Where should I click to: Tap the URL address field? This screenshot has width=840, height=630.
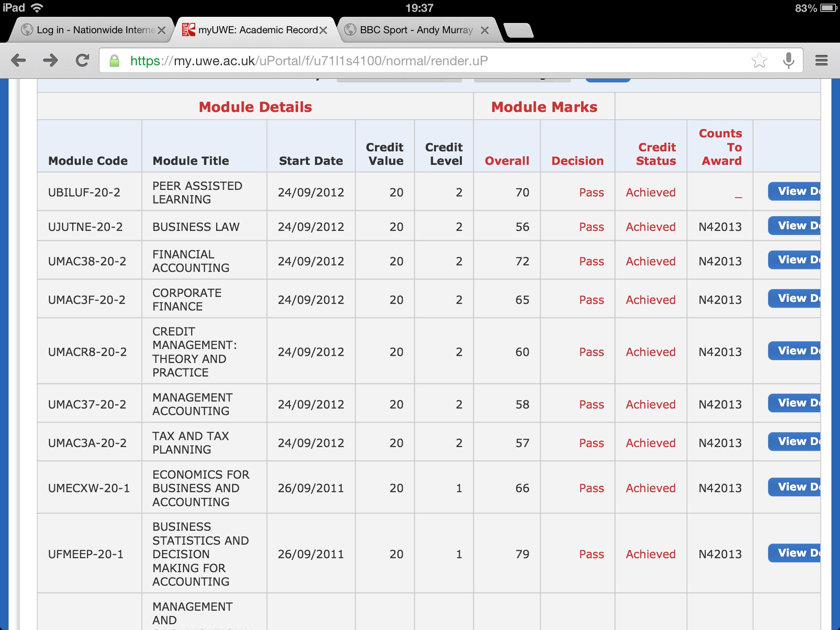point(410,61)
